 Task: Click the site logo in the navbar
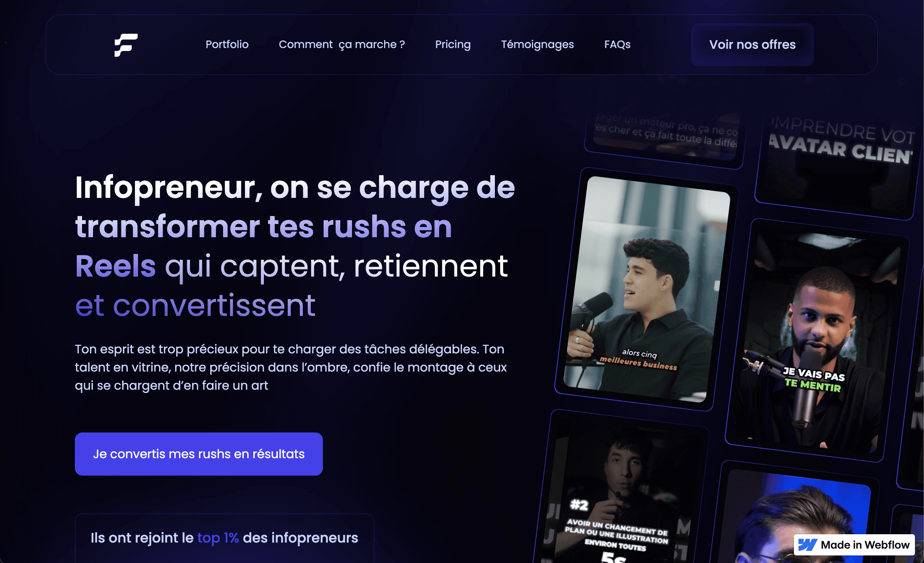point(126,45)
